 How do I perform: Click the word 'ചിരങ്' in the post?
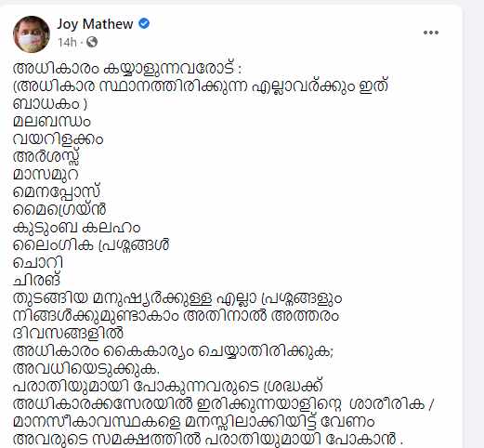(x=36, y=280)
